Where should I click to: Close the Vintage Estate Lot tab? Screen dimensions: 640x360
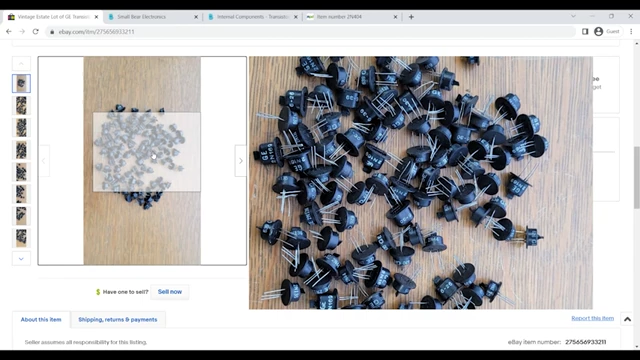pyautogui.click(x=96, y=17)
